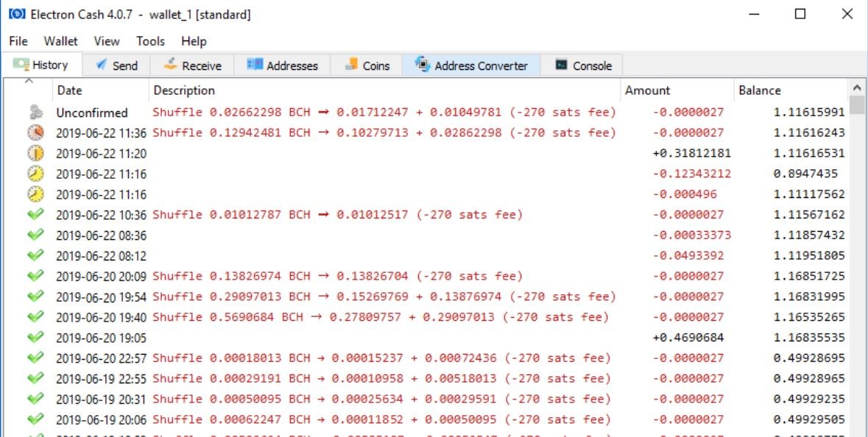Switch to the Send tab
This screenshot has width=868, height=437.
coord(116,65)
